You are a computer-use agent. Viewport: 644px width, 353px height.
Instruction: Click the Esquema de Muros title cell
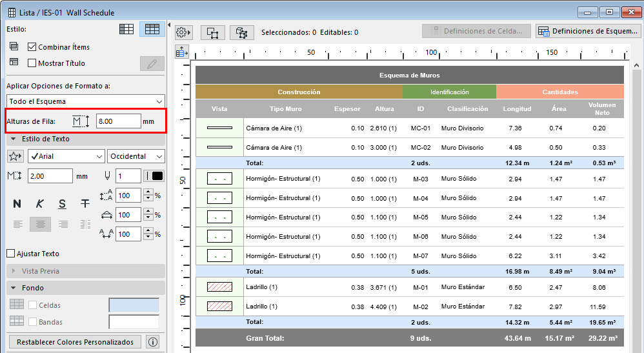[x=410, y=76]
